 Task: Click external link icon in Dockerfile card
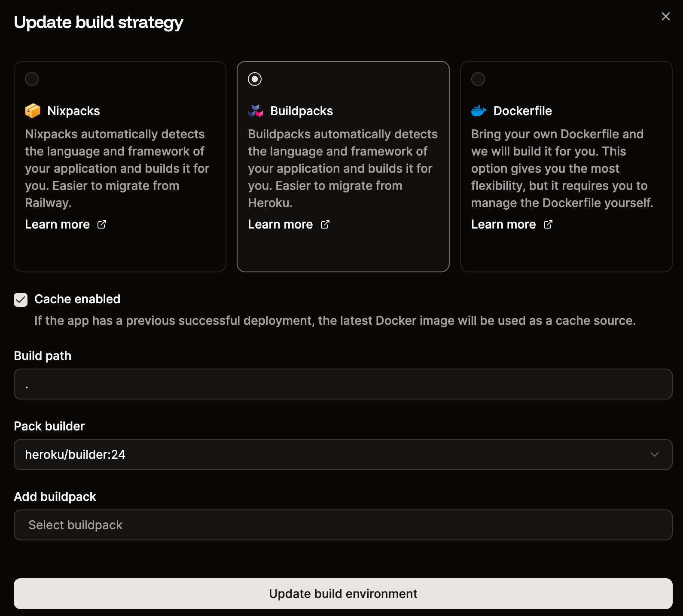pos(548,224)
